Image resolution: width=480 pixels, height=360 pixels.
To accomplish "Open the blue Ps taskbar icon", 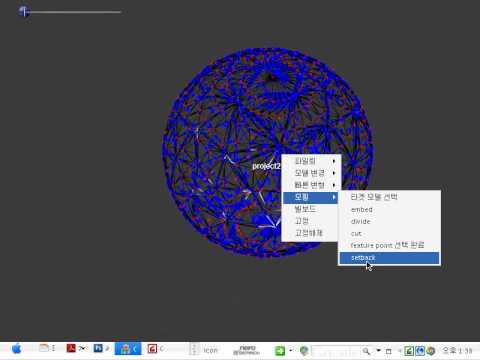I will tap(98, 348).
